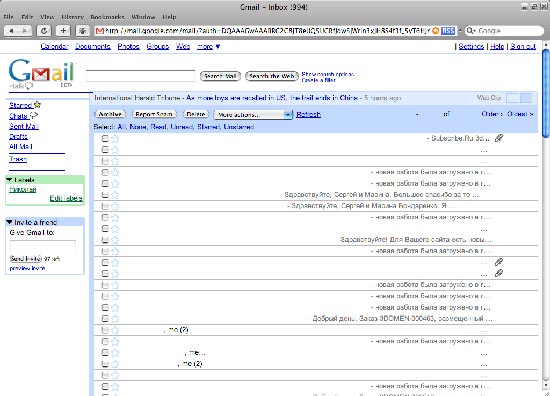550x396 pixels.
Task: Open the File menu
Action: pyautogui.click(x=8, y=17)
